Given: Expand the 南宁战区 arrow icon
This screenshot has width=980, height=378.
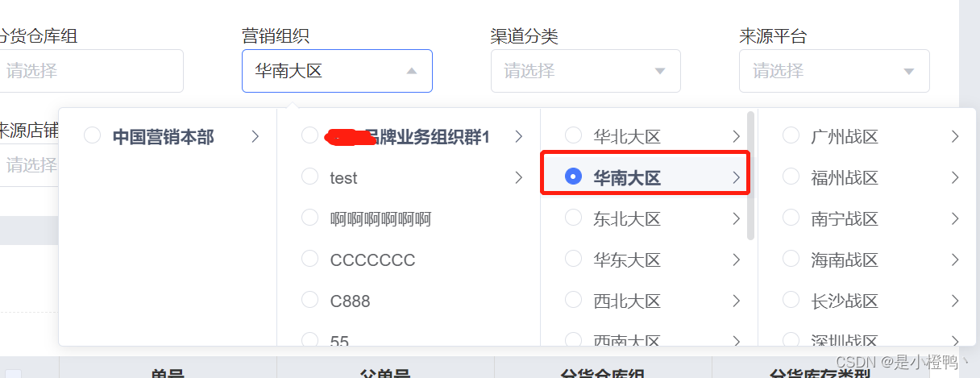Looking at the screenshot, I should (x=955, y=218).
